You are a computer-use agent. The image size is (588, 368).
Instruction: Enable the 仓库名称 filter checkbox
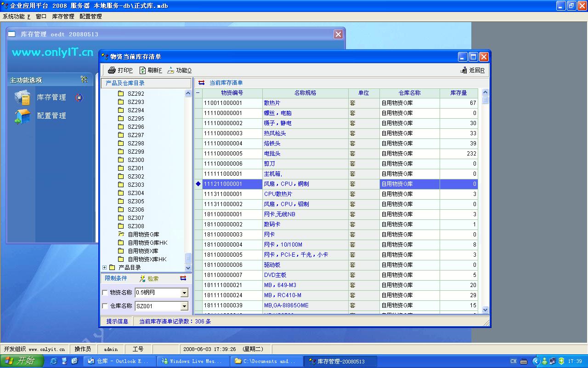(x=105, y=306)
